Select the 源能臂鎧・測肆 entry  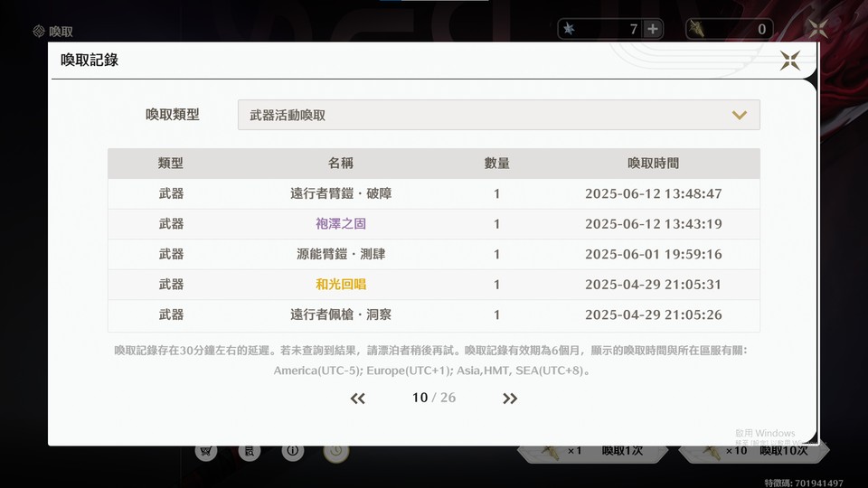tap(341, 254)
